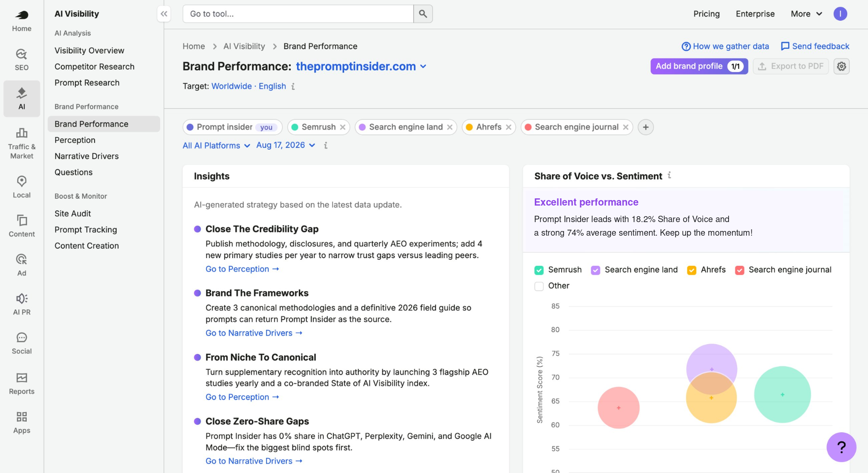Open the Ad toolkit icon
The image size is (868, 473).
[x=22, y=265]
